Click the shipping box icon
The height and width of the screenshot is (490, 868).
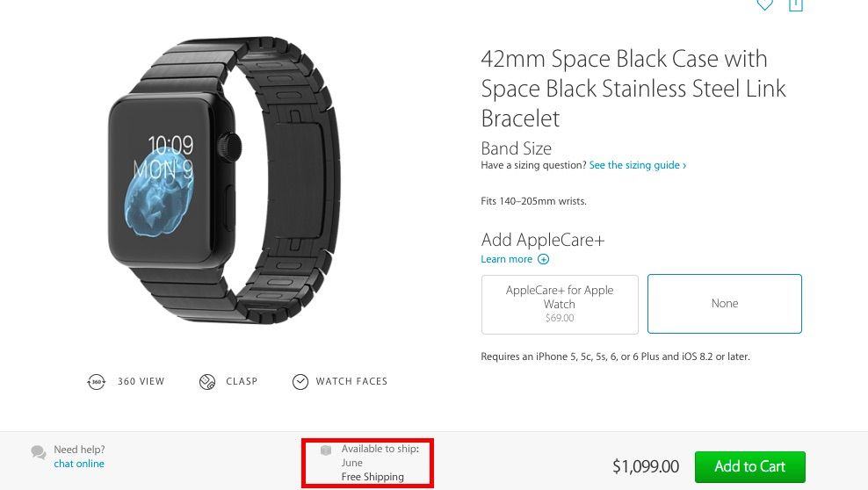click(326, 450)
